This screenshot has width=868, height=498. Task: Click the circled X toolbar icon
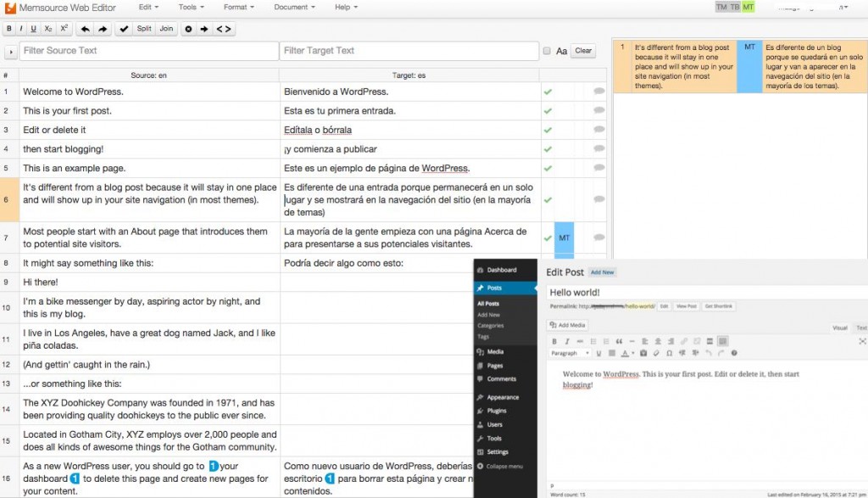[x=188, y=29]
